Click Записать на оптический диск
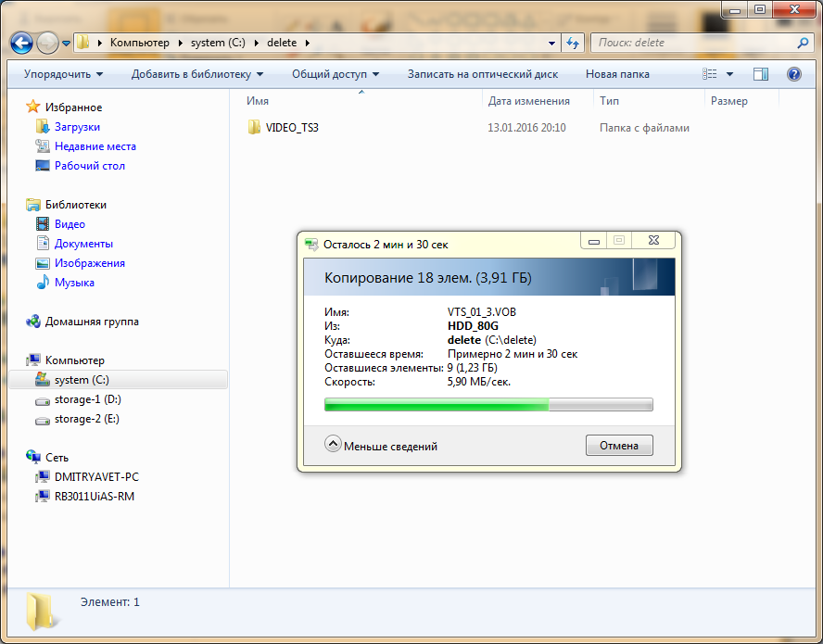823x644 pixels. coord(482,74)
